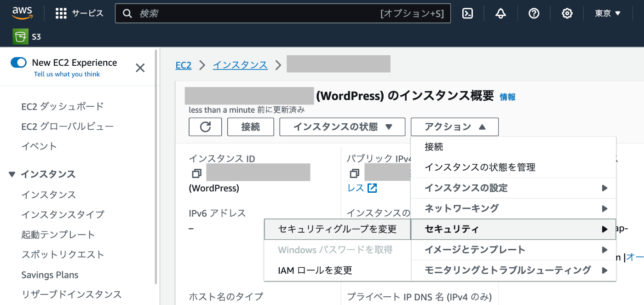644x305 pixels.
Task: Click the IPv6 アドレス label
Action: [x=217, y=213]
